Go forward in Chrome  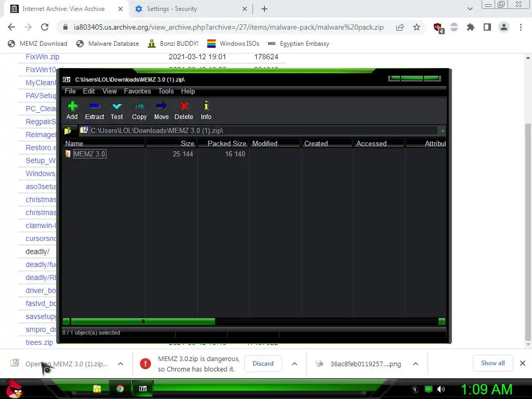point(28,27)
